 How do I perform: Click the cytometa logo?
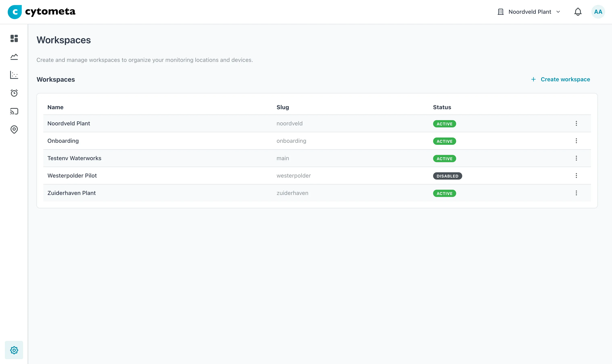click(41, 12)
